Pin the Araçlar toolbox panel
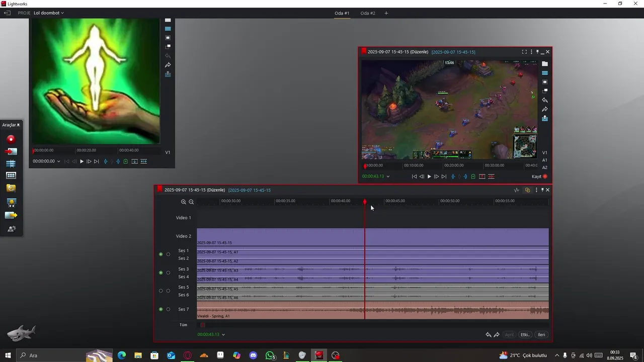Image resolution: width=644 pixels, height=362 pixels. pyautogui.click(x=19, y=125)
